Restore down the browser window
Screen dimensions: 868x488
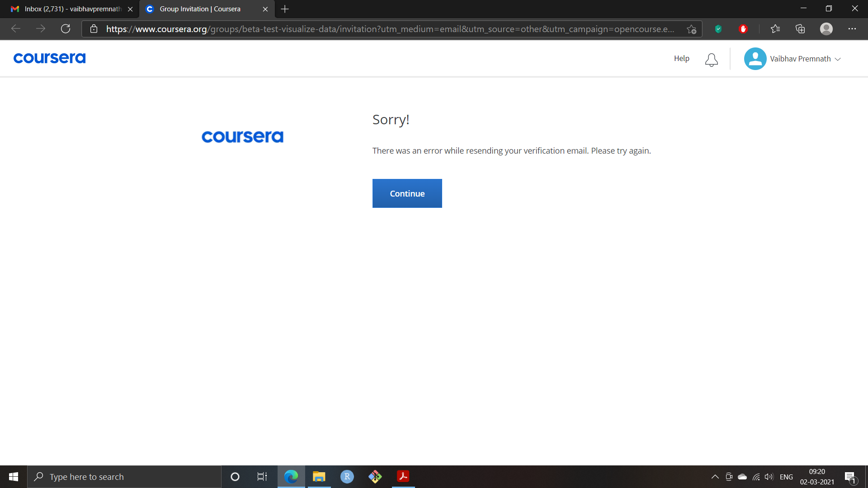(x=829, y=9)
